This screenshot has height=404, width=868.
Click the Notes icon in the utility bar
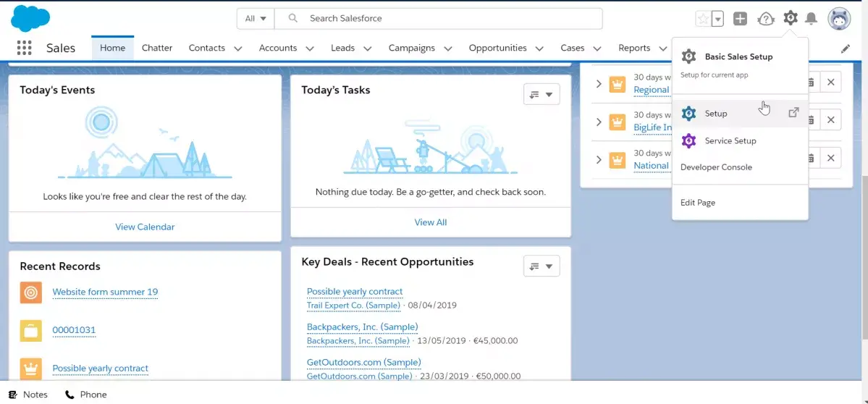pos(13,395)
